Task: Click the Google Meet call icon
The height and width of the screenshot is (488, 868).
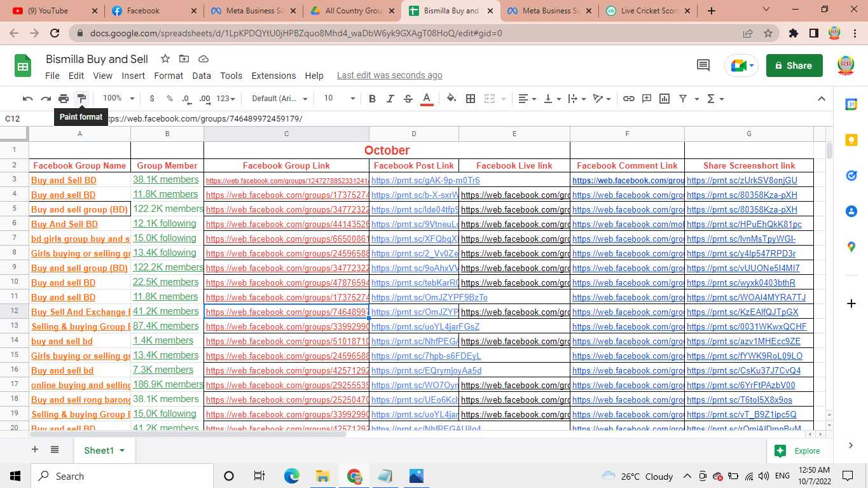Action: [741, 66]
